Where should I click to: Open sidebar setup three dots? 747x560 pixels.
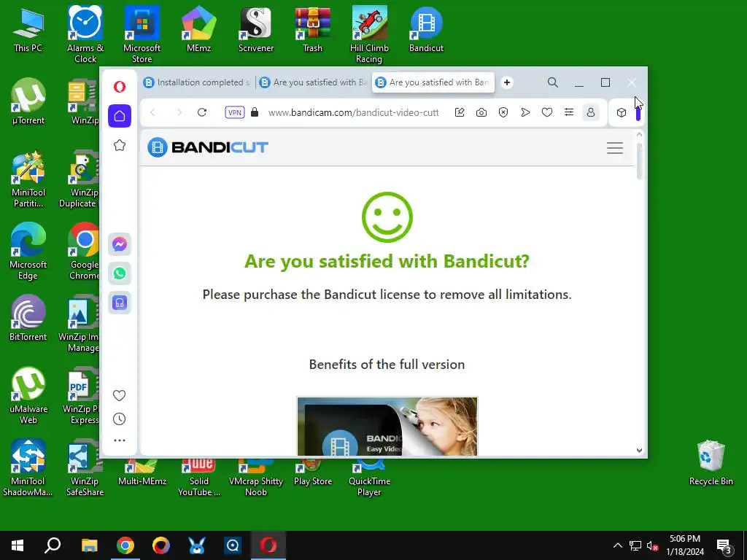(120, 440)
